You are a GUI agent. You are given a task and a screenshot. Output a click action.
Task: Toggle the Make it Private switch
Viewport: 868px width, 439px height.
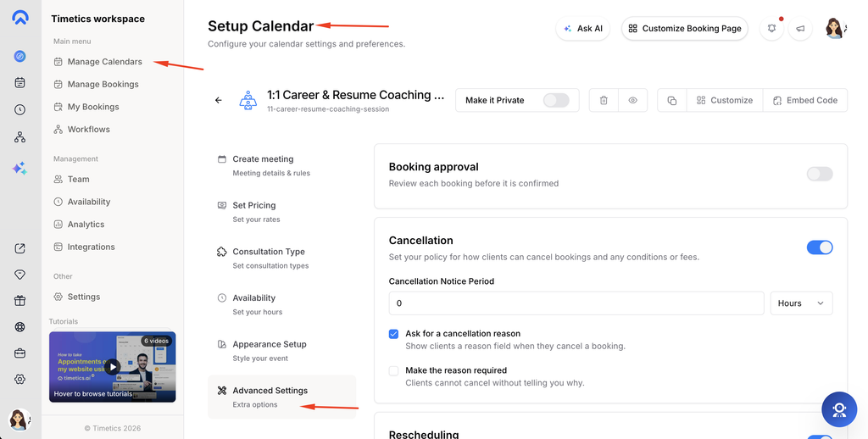[x=556, y=100]
